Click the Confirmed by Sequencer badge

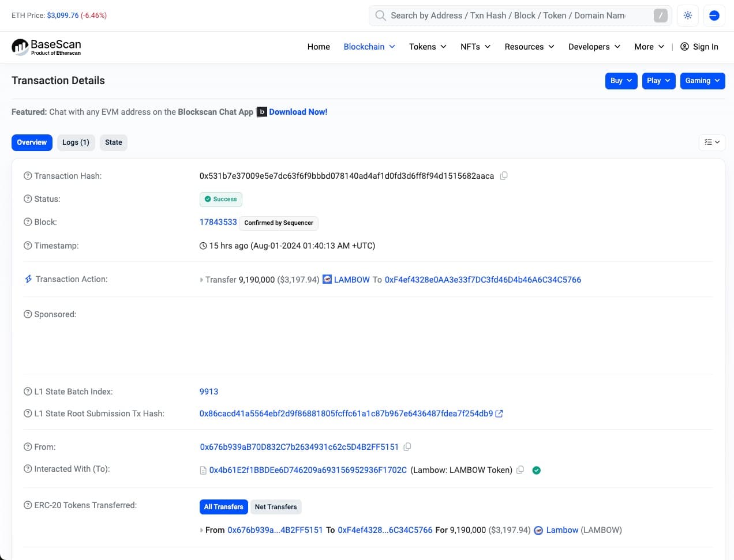(x=279, y=223)
